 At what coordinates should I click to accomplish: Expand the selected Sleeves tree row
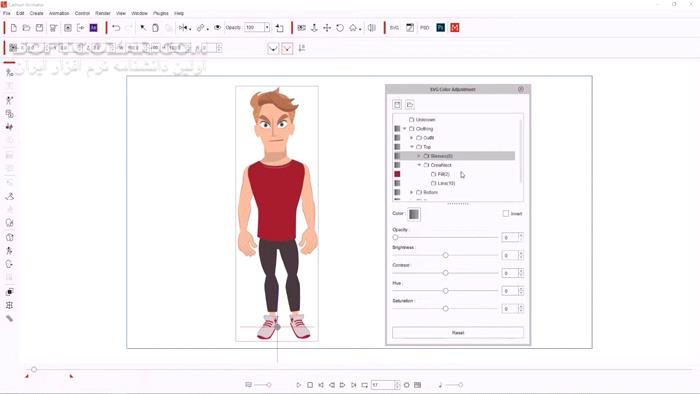(x=419, y=156)
